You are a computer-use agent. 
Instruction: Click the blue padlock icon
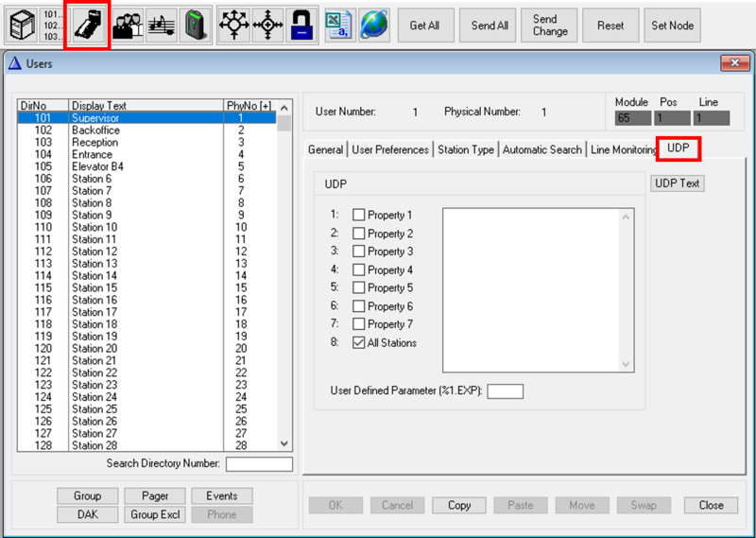point(301,25)
